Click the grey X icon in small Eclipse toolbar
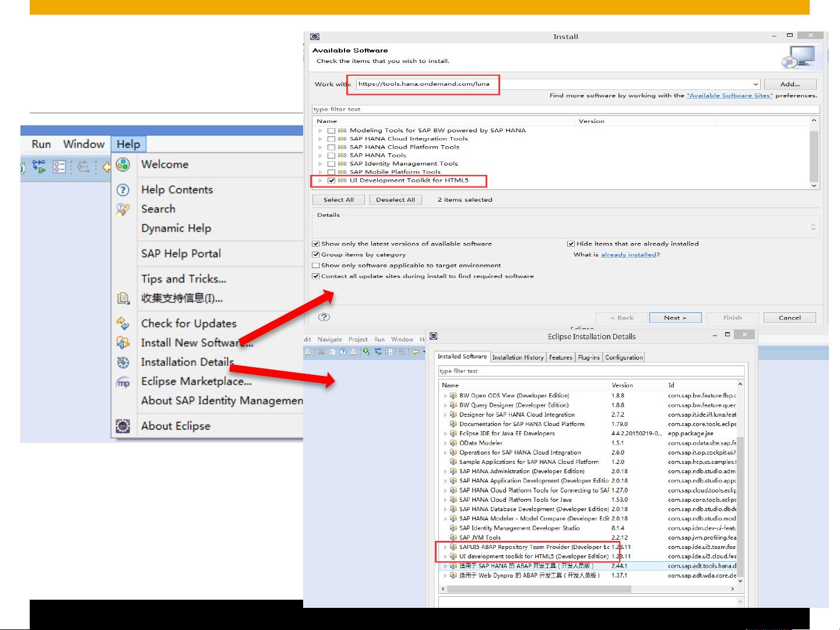This screenshot has height=630, width=840. pos(321,351)
